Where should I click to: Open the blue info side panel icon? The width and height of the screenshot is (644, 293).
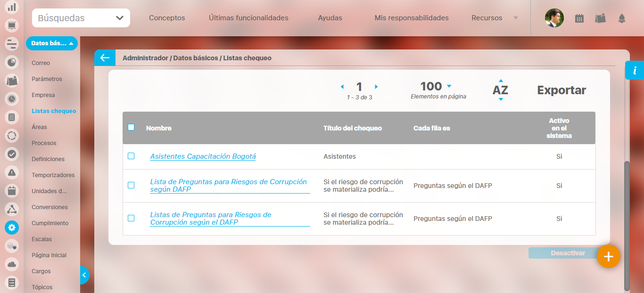(x=635, y=71)
